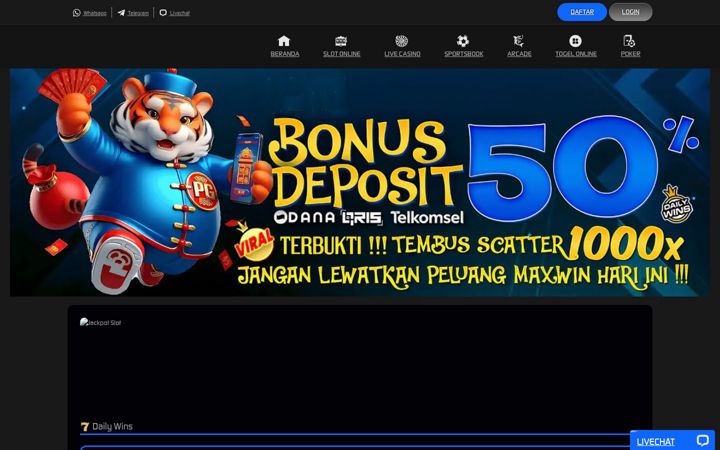Click the Poker phone icon

[630, 41]
